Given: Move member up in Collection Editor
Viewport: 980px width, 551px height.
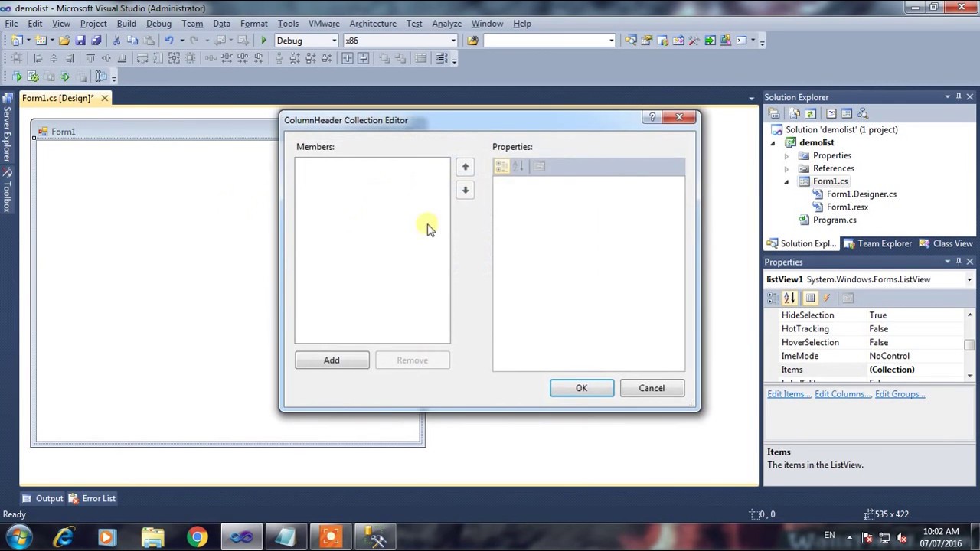Looking at the screenshot, I should tap(465, 167).
